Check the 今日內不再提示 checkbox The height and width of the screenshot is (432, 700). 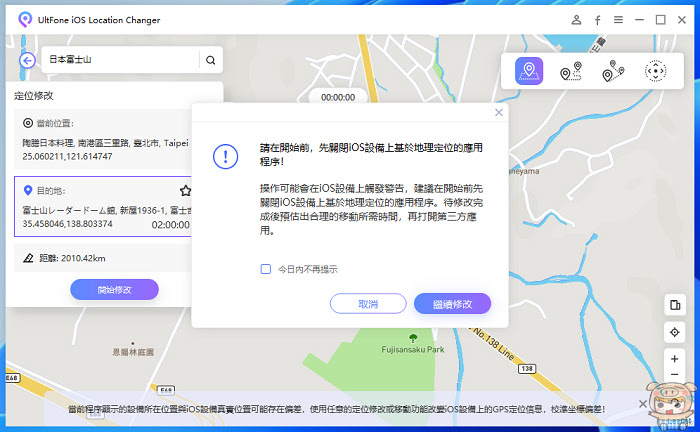266,269
